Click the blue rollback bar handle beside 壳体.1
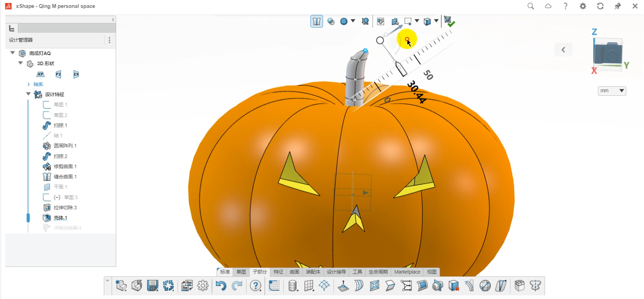Image resolution: width=644 pixels, height=299 pixels. coord(28,218)
